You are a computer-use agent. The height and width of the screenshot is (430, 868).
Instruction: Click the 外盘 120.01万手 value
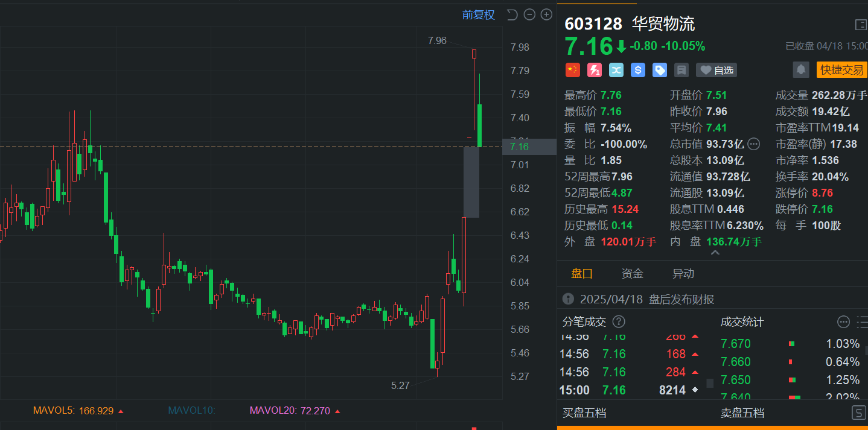point(628,242)
